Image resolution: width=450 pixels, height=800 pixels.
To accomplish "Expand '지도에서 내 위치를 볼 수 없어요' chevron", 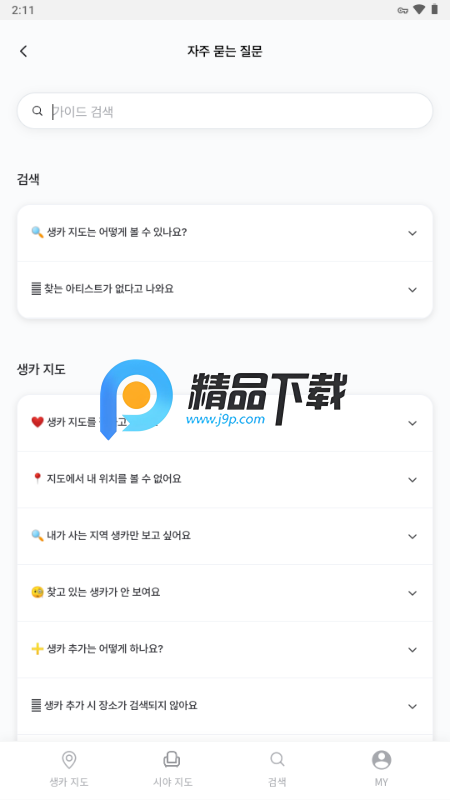I will coord(412,480).
